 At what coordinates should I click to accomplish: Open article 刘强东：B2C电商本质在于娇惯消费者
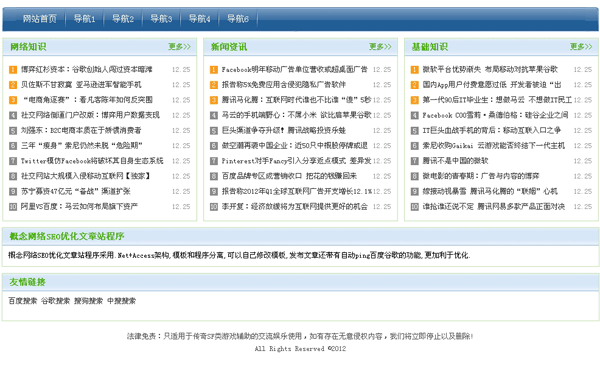pos(81,130)
